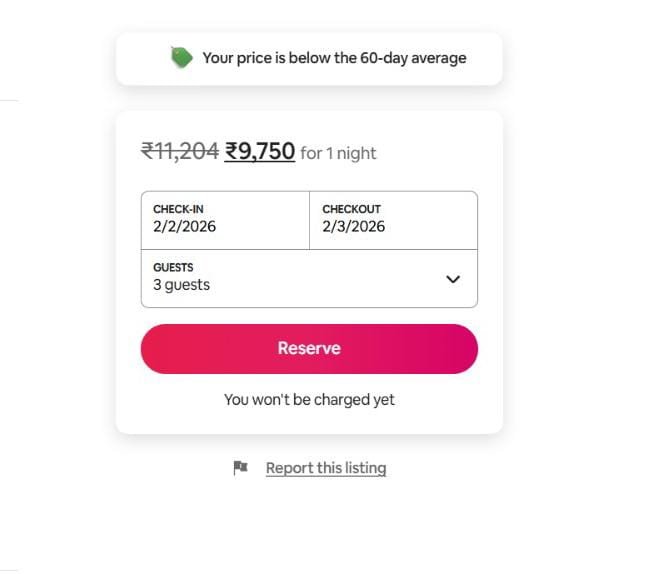Expand guests with the chevron arrow
The image size is (645, 574).
click(x=453, y=279)
